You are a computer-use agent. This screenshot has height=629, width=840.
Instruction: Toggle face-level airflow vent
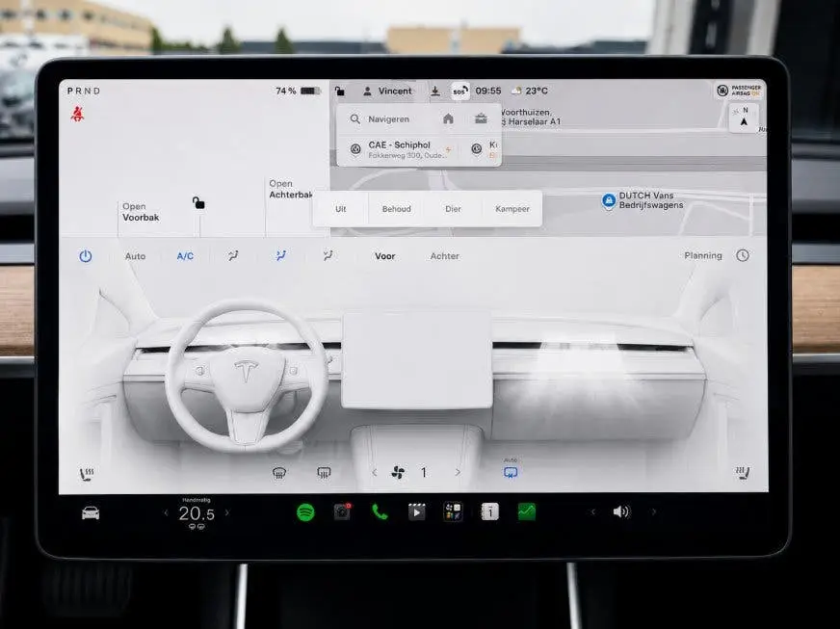pyautogui.click(x=280, y=256)
